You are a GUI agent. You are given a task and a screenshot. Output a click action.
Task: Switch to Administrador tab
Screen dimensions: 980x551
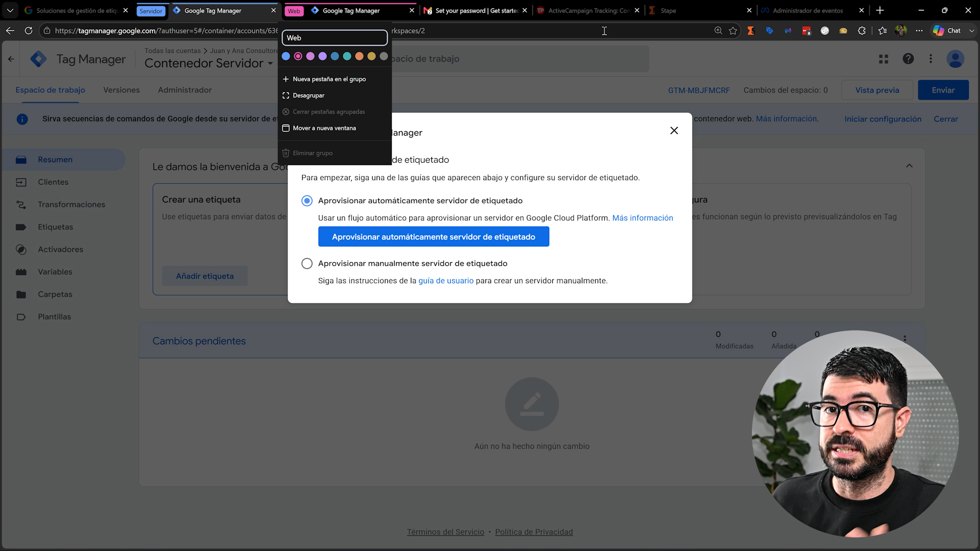tap(185, 90)
